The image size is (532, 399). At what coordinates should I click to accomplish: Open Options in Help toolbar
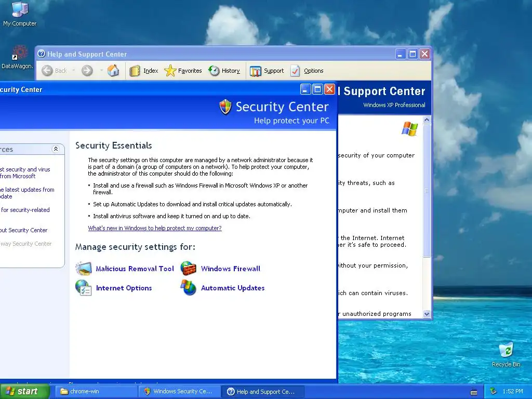pyautogui.click(x=307, y=71)
